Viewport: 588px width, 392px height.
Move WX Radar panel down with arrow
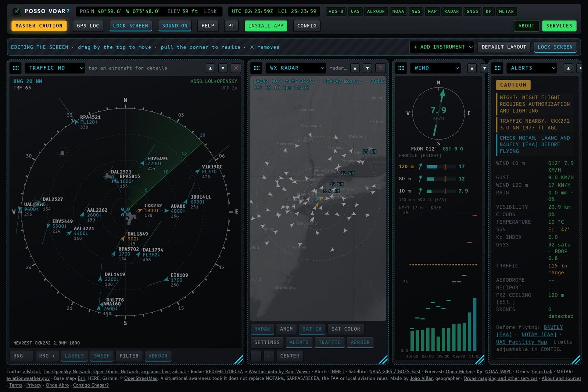coord(367,68)
